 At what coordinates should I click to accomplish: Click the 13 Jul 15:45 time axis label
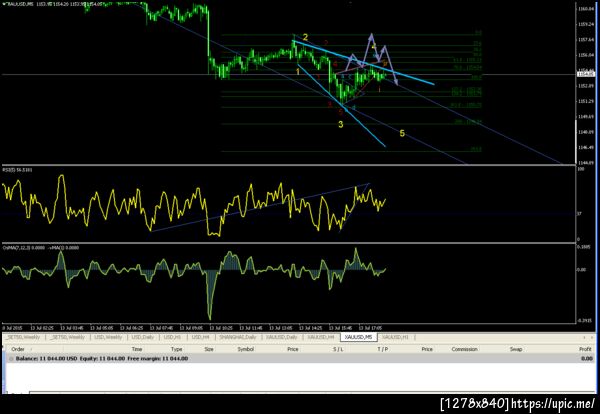point(341,328)
